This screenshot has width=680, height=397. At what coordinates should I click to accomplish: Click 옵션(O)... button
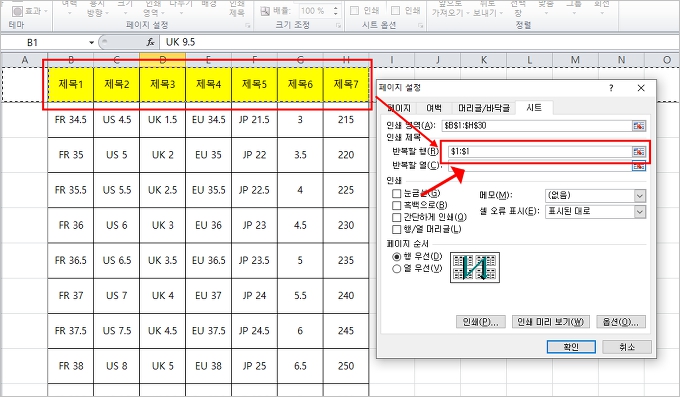point(621,322)
